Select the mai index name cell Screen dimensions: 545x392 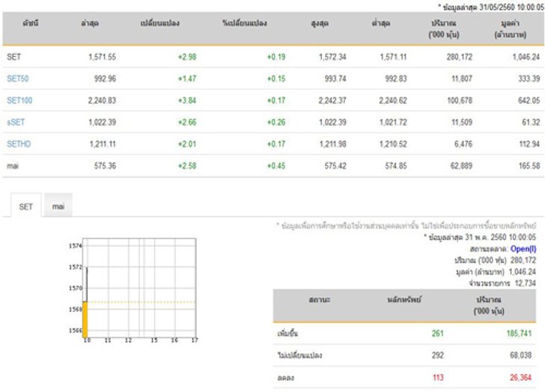(x=13, y=165)
